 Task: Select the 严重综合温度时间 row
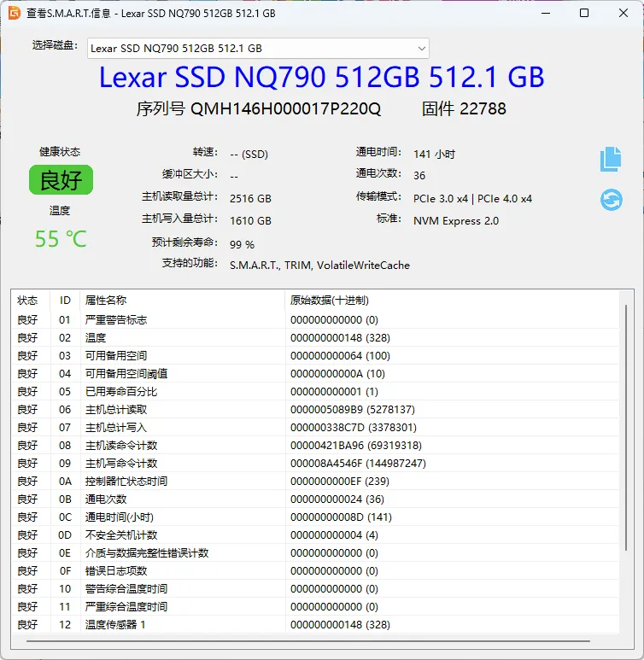click(x=315, y=606)
